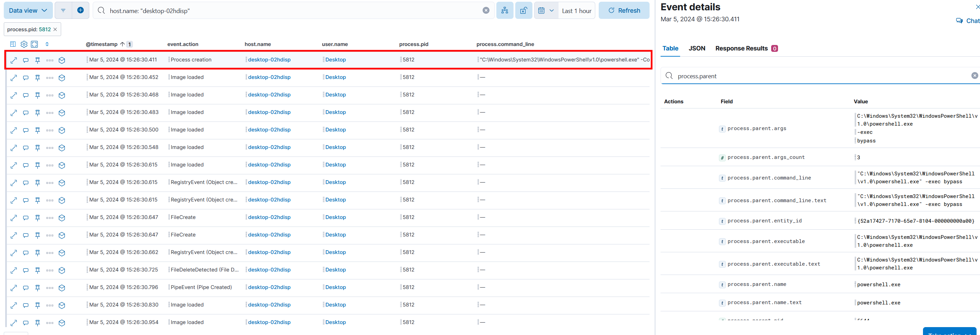Open the Response Results tab
The image size is (980, 335).
point(746,48)
